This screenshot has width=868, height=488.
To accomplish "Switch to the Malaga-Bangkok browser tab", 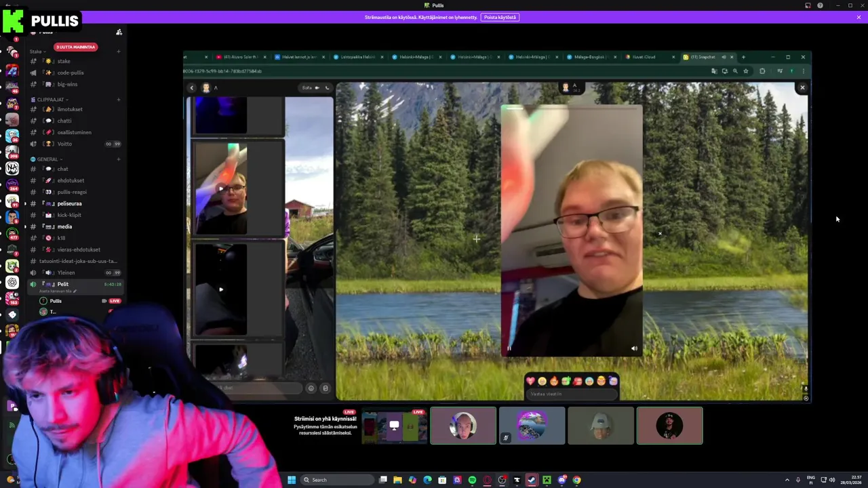I will (x=590, y=57).
